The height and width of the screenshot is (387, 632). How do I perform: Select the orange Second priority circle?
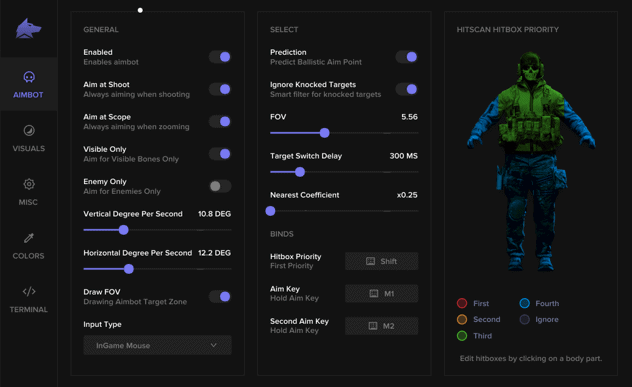[x=462, y=319]
